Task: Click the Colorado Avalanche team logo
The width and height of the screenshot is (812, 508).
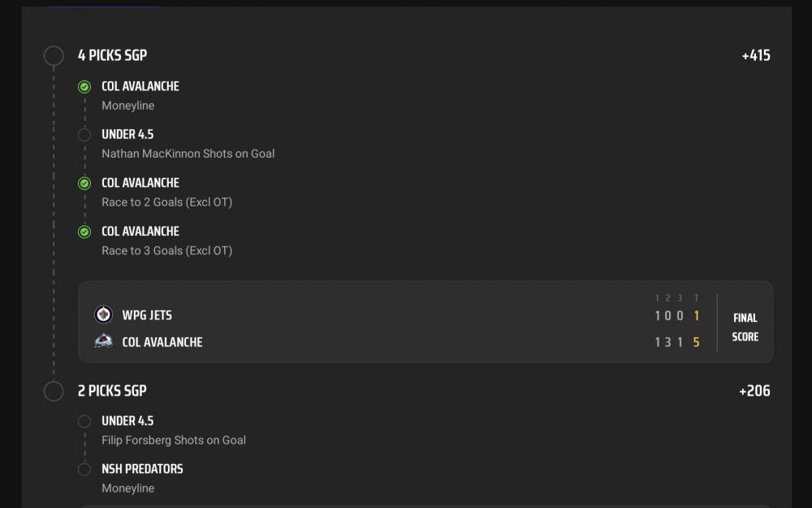Action: [x=103, y=341]
